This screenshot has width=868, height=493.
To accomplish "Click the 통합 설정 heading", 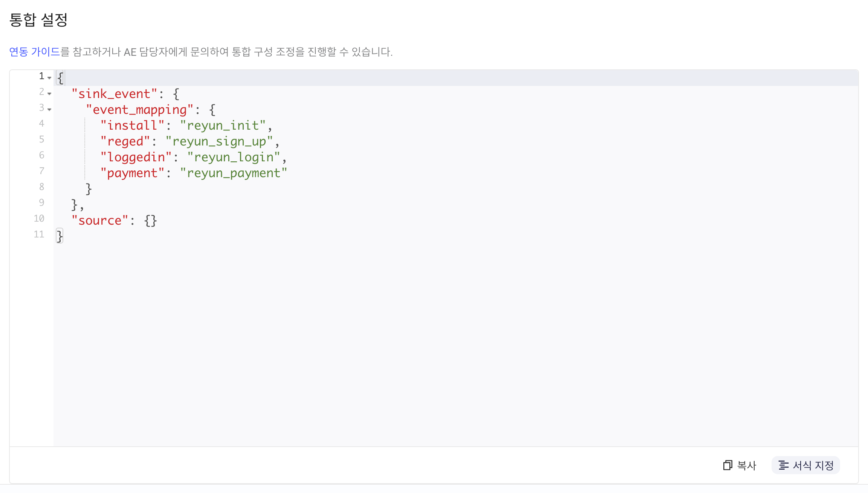I will tap(38, 20).
